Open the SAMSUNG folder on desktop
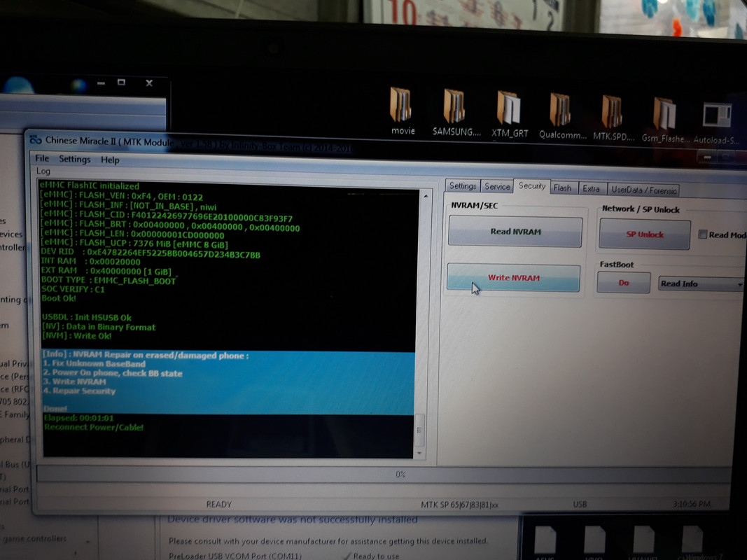The width and height of the screenshot is (747, 560). coord(456,113)
